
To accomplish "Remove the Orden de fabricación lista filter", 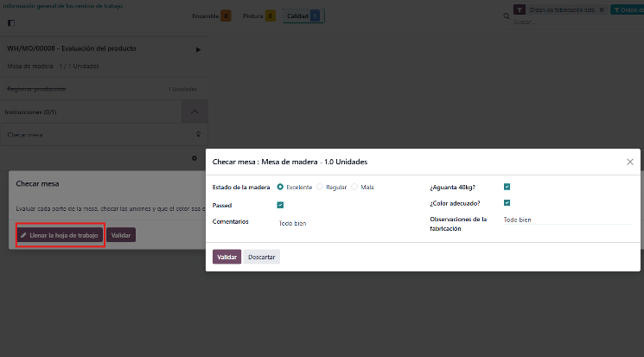I will [602, 10].
